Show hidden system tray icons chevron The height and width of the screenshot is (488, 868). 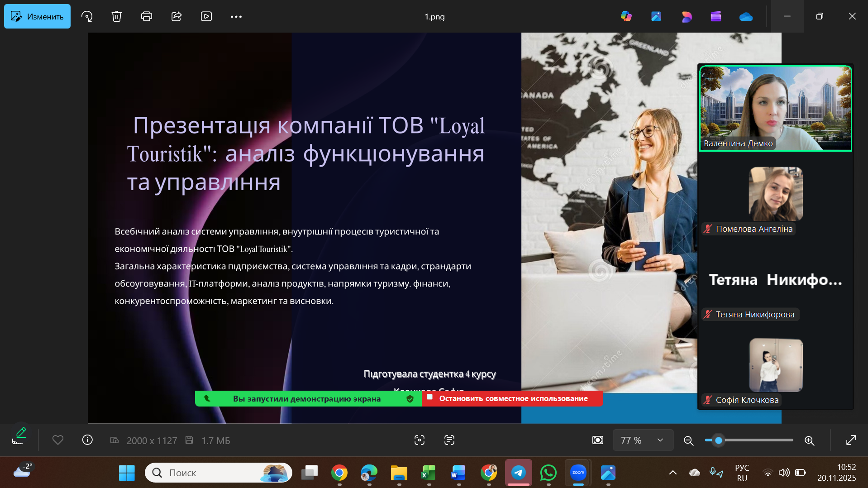[x=673, y=473]
